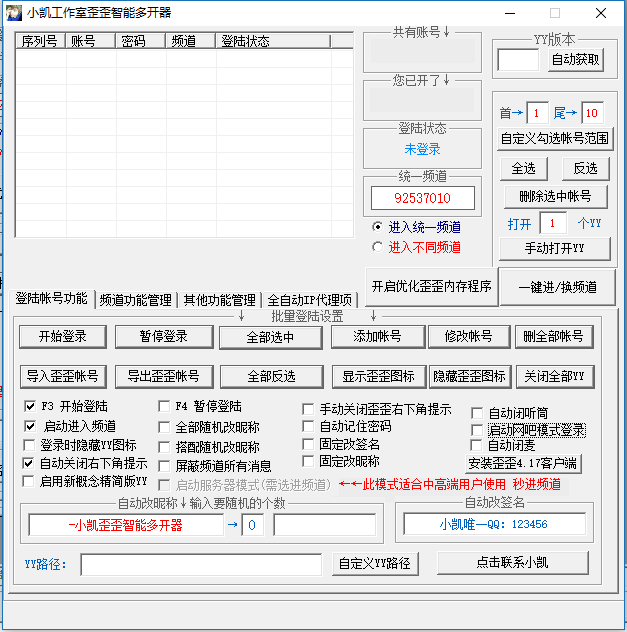This screenshot has width=627, height=632.
Task: Click the empty field beside the random count
Action: 324,525
